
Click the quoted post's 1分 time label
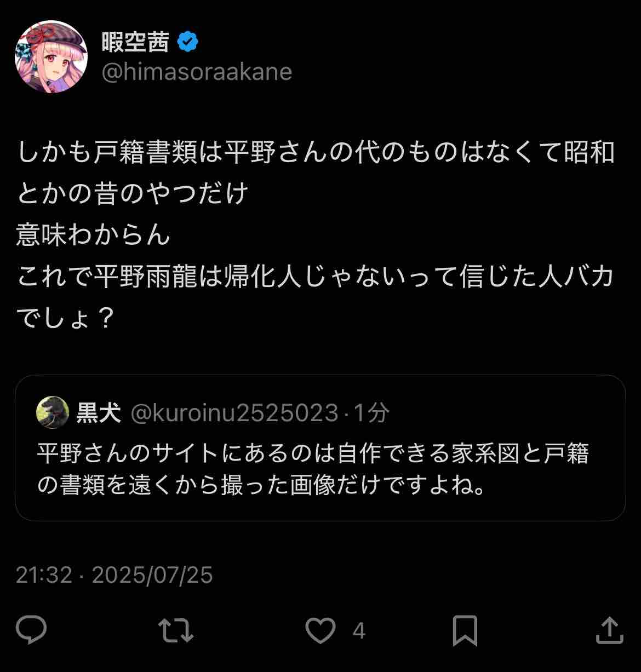click(371, 413)
